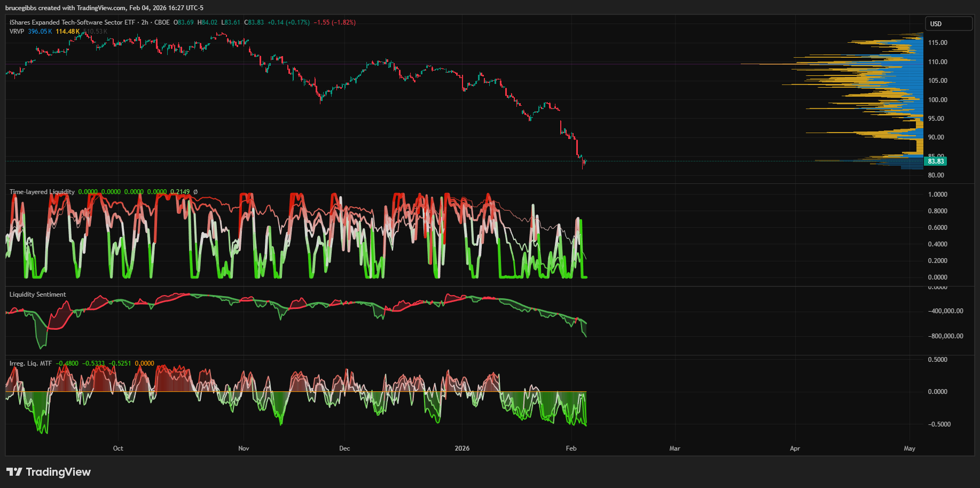The image size is (980, 488).
Task: Click the green 83.83 current price tag
Action: pyautogui.click(x=936, y=161)
